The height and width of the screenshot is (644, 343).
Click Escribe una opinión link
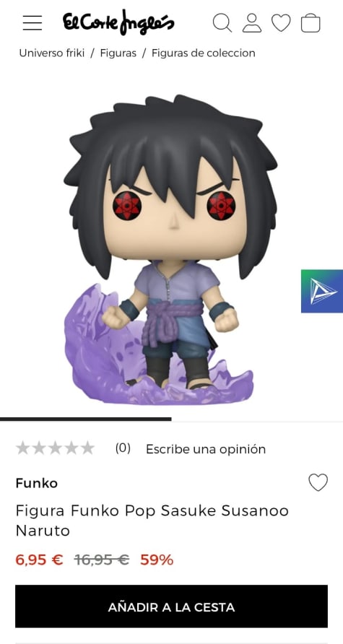click(206, 449)
